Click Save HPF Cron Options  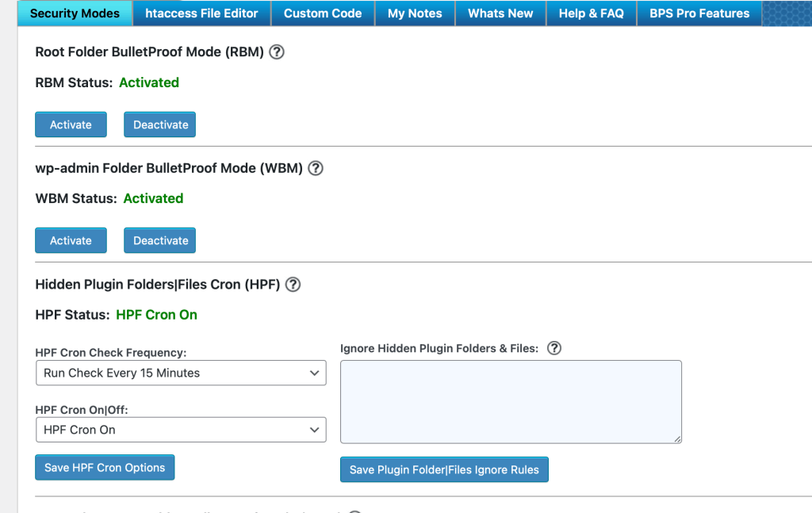point(104,467)
